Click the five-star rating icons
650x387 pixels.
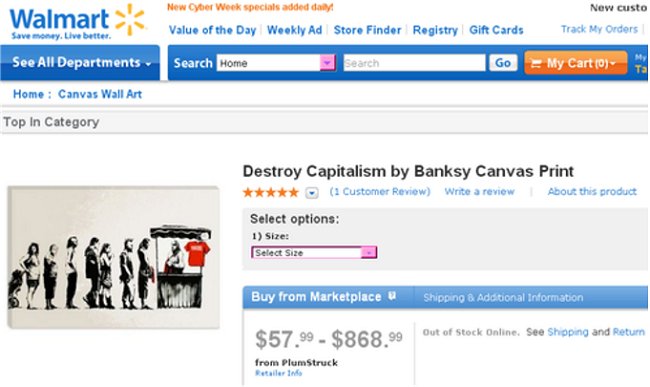point(270,192)
